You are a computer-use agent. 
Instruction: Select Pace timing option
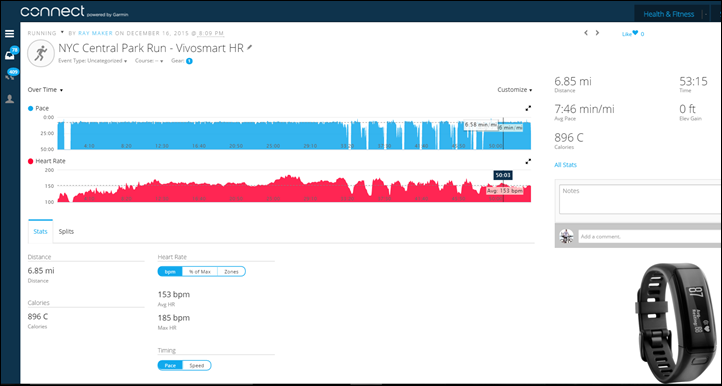pos(170,366)
